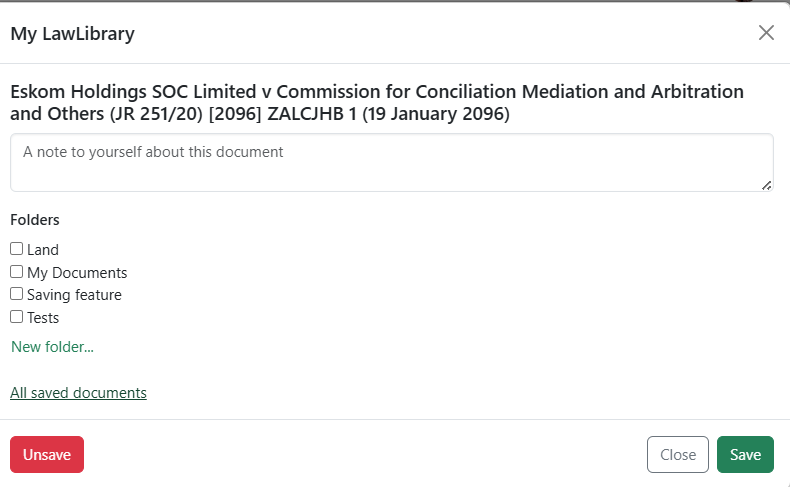The image size is (790, 487).
Task: Click the 'Tests' label text
Action: (43, 318)
